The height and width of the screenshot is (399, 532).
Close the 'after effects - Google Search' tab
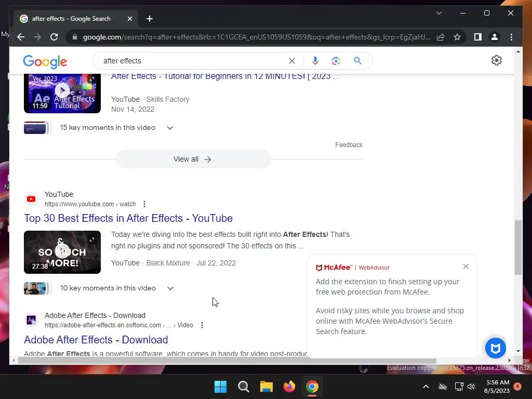tap(129, 19)
